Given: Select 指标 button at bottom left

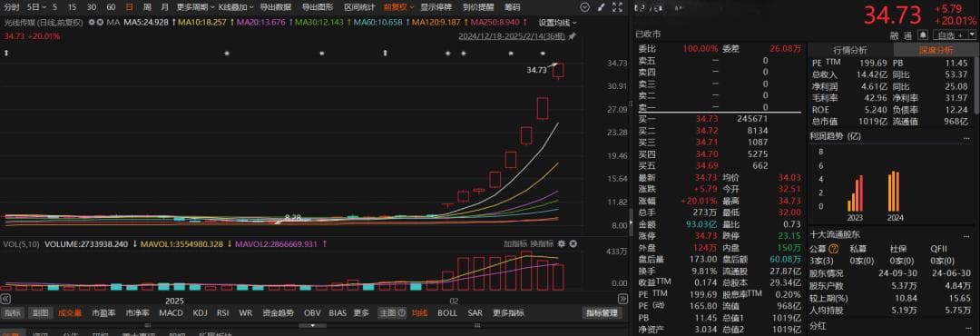Looking at the screenshot, I should [13, 313].
